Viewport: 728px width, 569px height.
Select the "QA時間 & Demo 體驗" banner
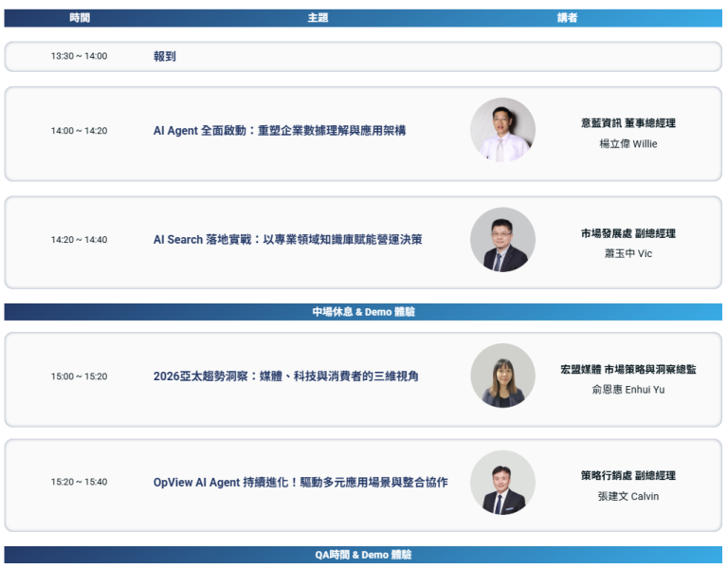click(363, 555)
